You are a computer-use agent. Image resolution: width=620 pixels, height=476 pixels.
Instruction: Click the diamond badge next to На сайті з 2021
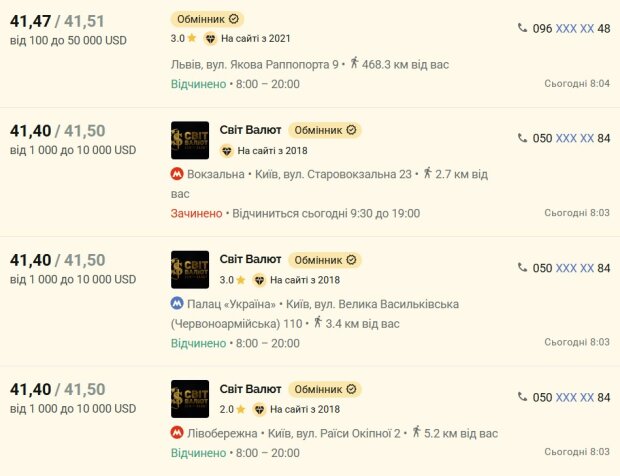pos(210,38)
